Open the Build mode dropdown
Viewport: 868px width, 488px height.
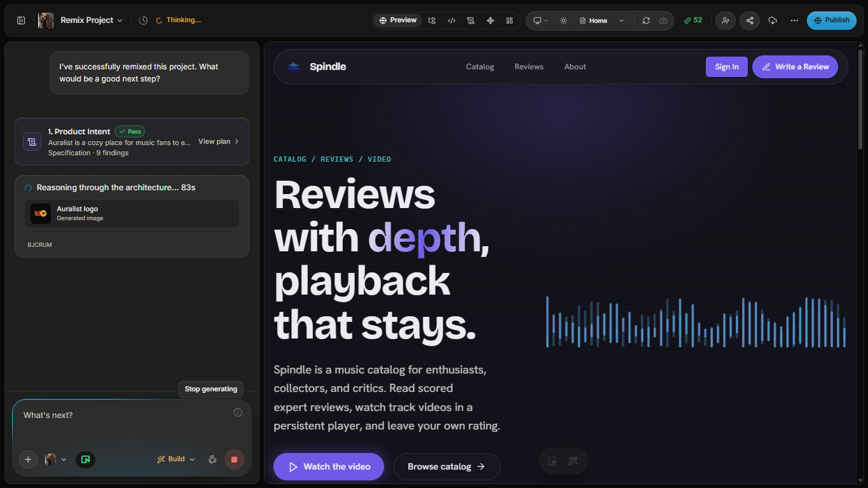point(176,459)
